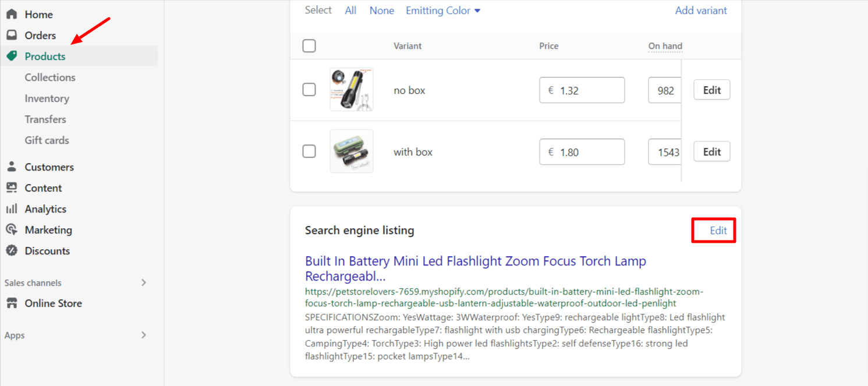Select All variants link

(350, 10)
